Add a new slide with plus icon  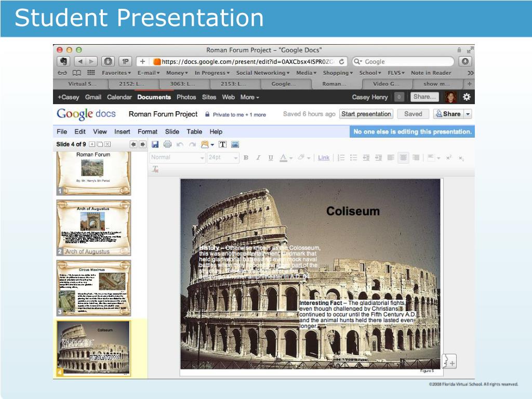[x=92, y=144]
